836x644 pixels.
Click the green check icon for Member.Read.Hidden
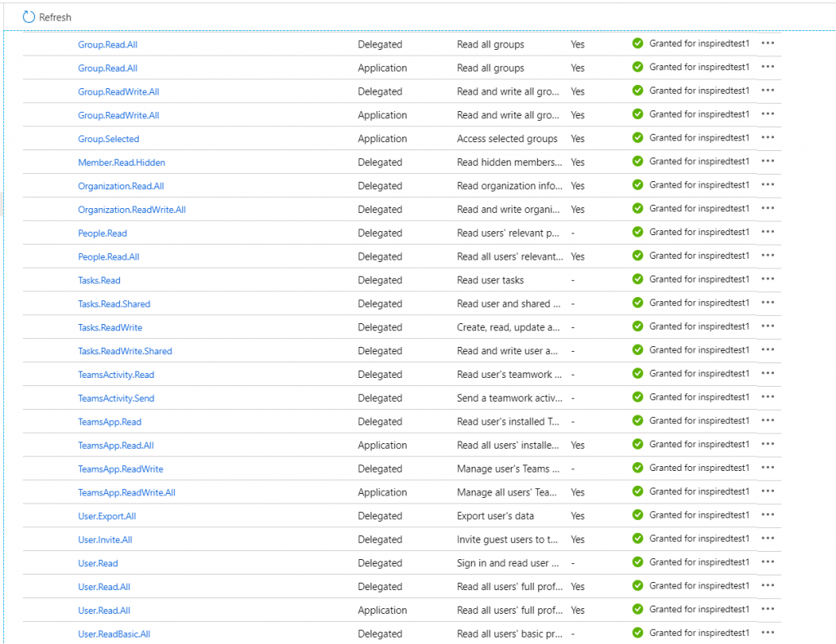(638, 162)
